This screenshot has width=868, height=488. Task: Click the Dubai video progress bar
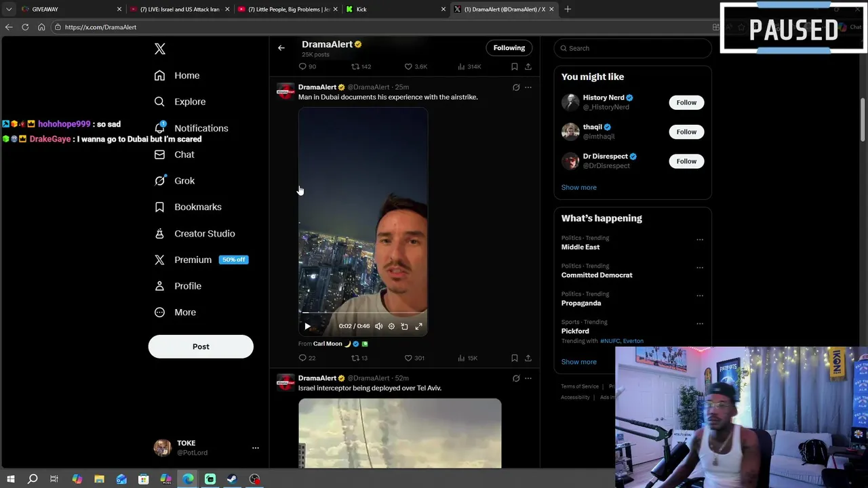pyautogui.click(x=363, y=313)
